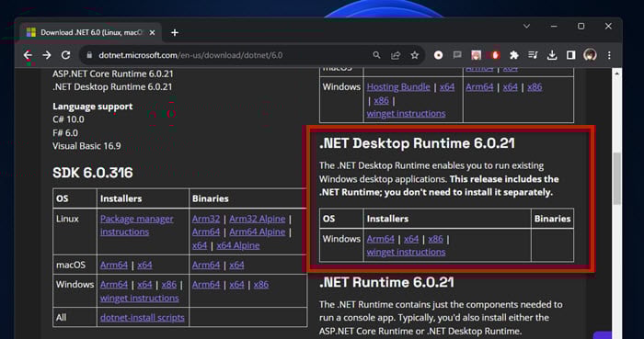Open the pink avatar extension icon

click(476, 55)
